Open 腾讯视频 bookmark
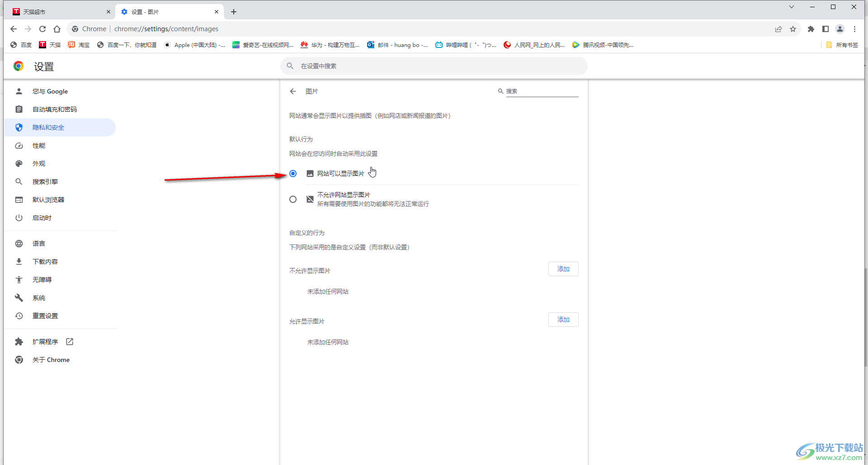Screen dimensions: 868x465 coord(603,45)
